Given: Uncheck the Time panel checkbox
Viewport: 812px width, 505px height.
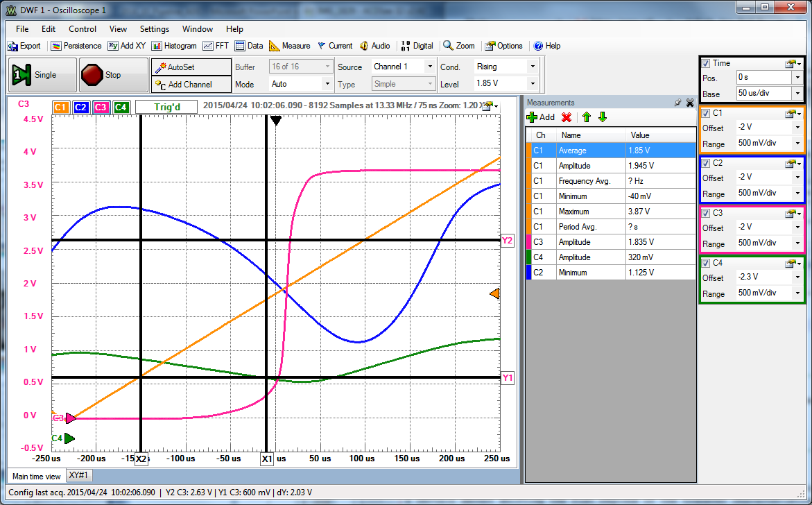Looking at the screenshot, I should tap(706, 63).
